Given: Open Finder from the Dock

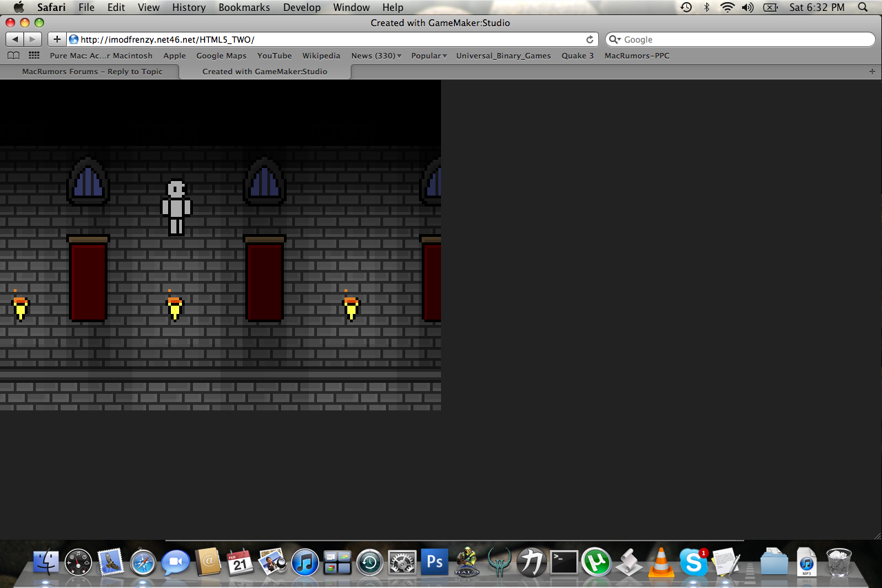Looking at the screenshot, I should click(x=46, y=563).
